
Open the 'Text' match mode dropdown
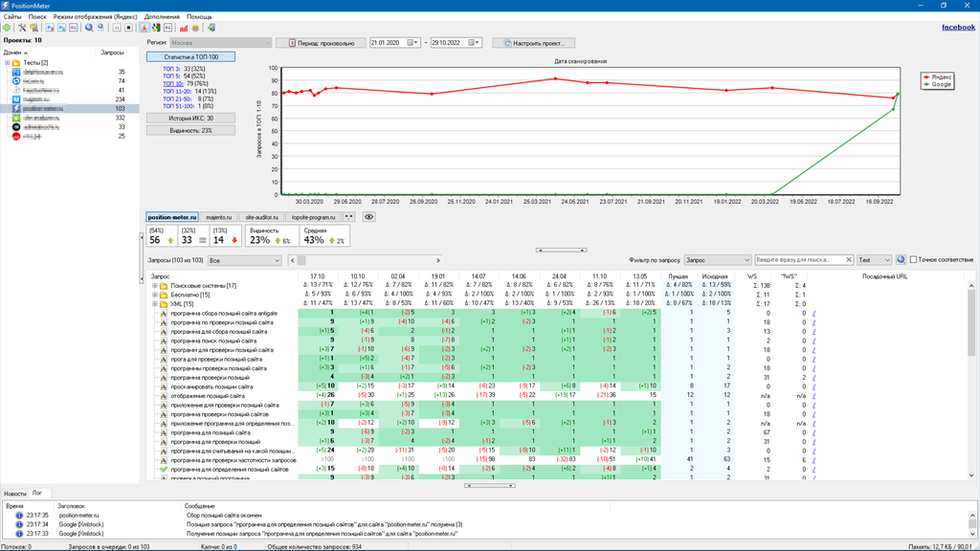874,260
